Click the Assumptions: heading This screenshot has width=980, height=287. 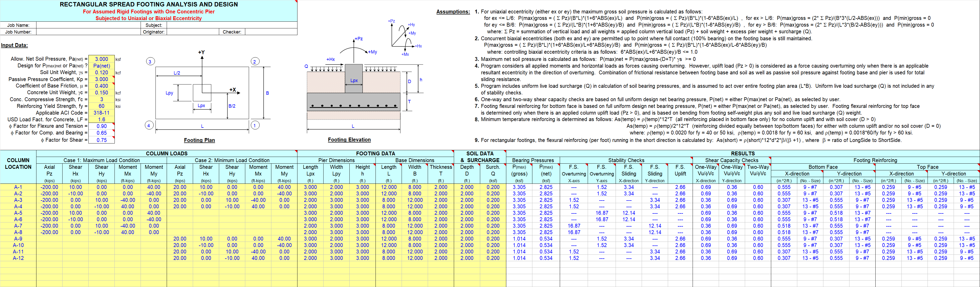click(453, 12)
